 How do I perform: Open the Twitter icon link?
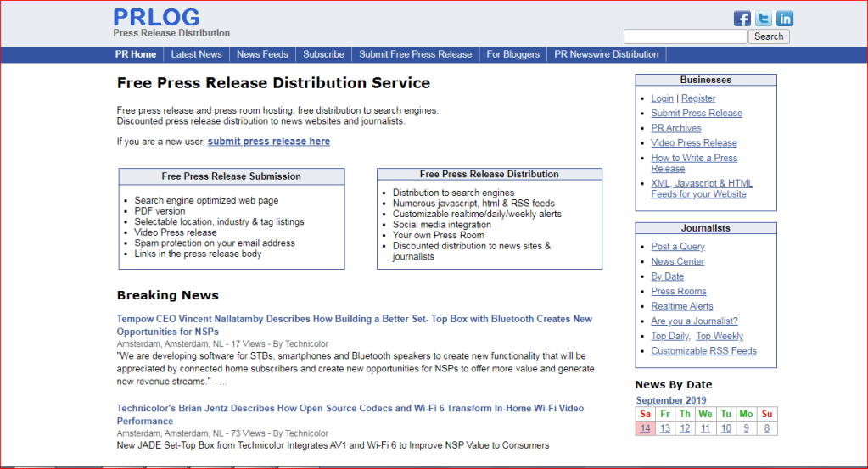pos(764,19)
